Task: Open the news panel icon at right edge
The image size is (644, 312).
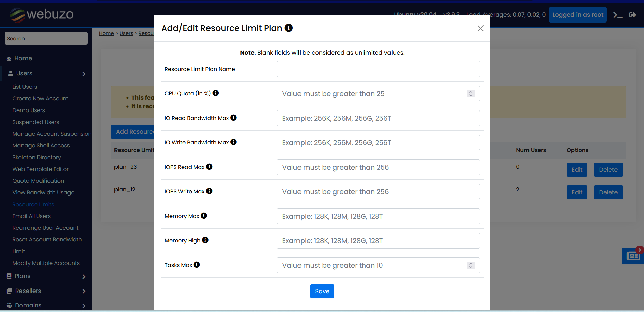Action: pos(633,256)
